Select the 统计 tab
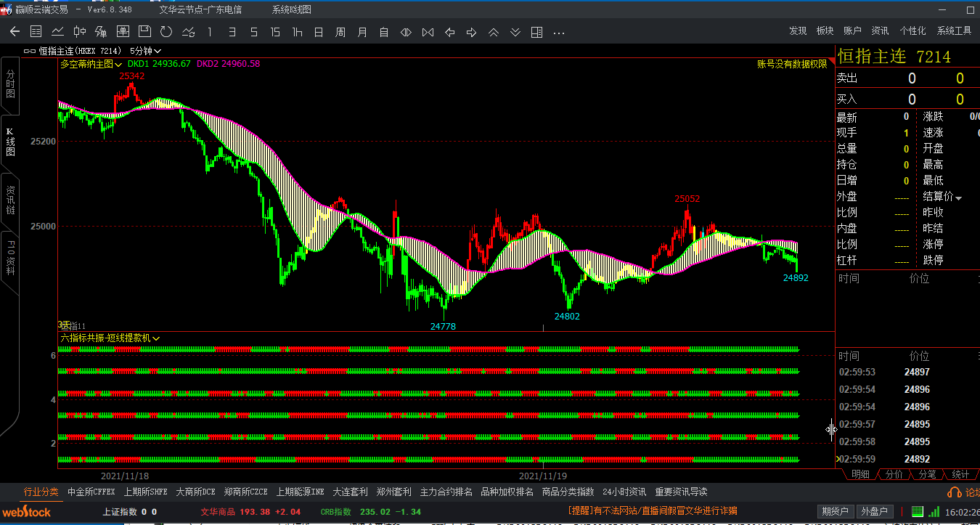The width and height of the screenshot is (980, 525). 960,474
